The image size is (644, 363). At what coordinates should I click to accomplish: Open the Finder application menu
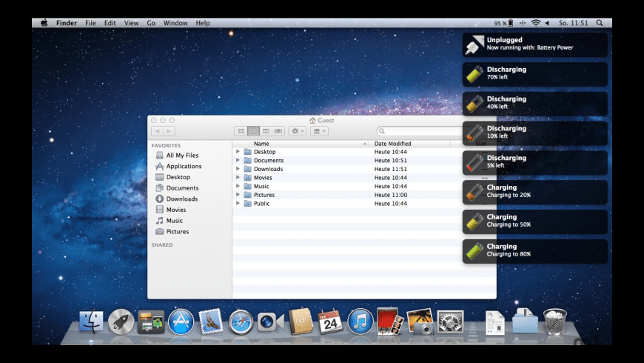(67, 23)
